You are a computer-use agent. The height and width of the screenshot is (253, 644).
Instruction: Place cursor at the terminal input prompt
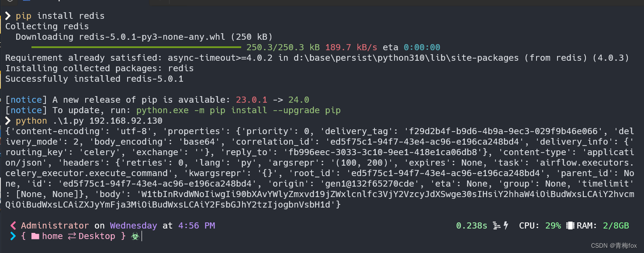[142, 236]
